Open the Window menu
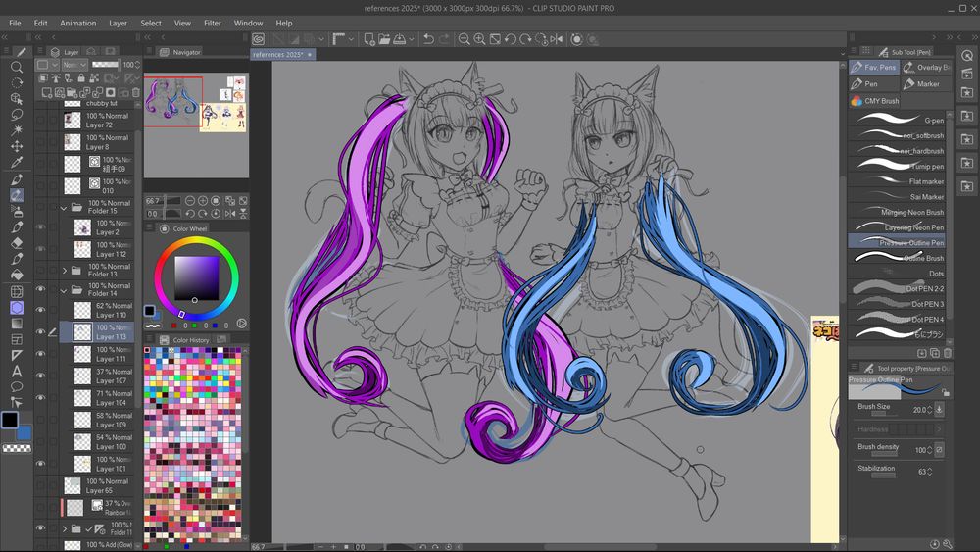The image size is (980, 552). tap(248, 24)
